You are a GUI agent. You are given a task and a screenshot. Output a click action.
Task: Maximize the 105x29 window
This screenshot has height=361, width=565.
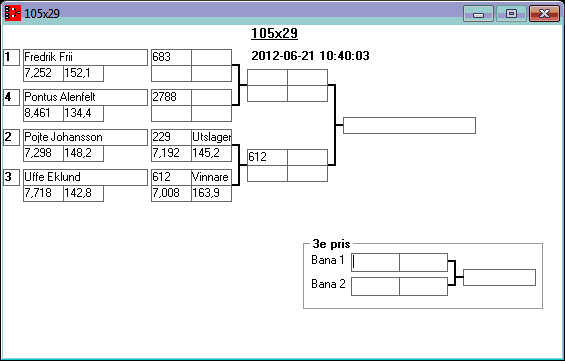coord(511,14)
